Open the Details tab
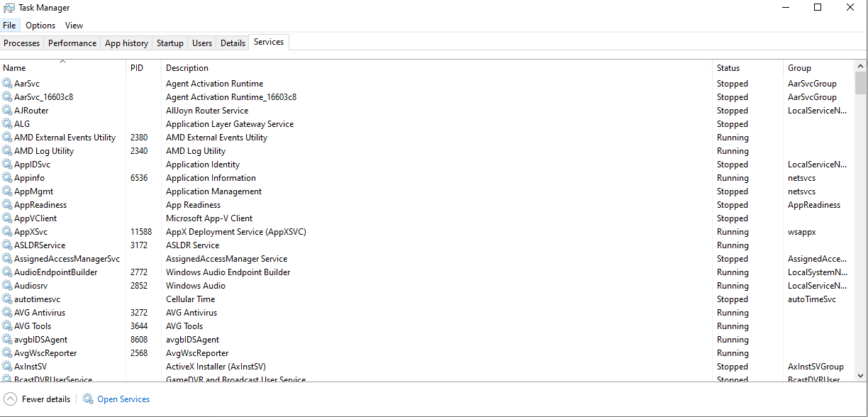This screenshot has width=868, height=417. pos(233,43)
